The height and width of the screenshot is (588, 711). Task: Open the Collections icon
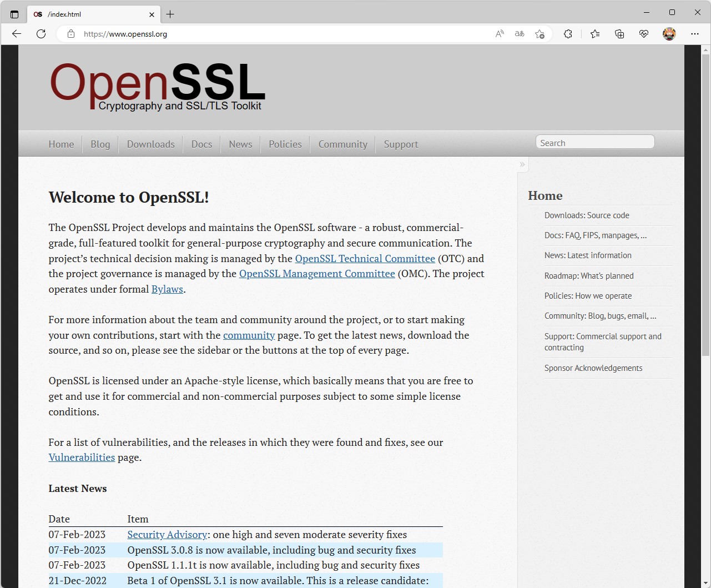[x=619, y=34]
